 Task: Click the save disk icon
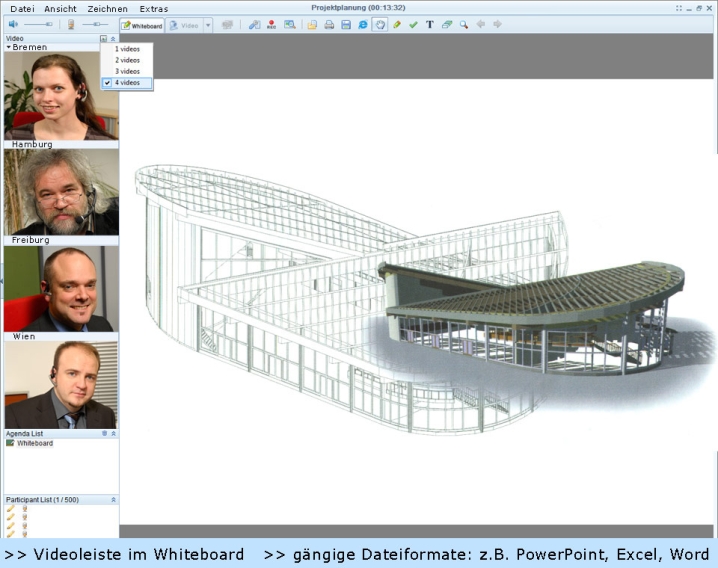point(346,25)
